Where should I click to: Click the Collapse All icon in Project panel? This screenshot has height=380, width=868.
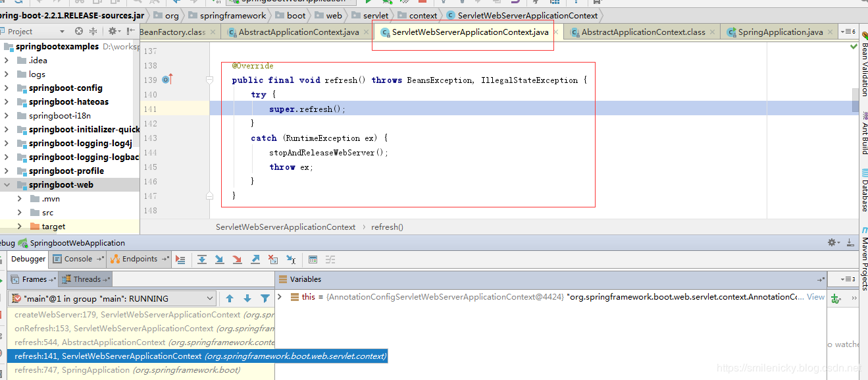click(93, 31)
